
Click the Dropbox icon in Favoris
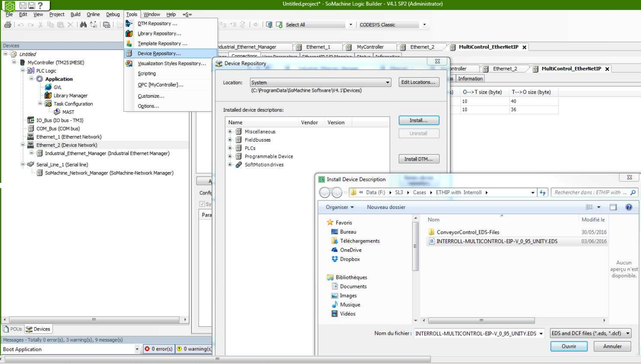pyautogui.click(x=335, y=259)
